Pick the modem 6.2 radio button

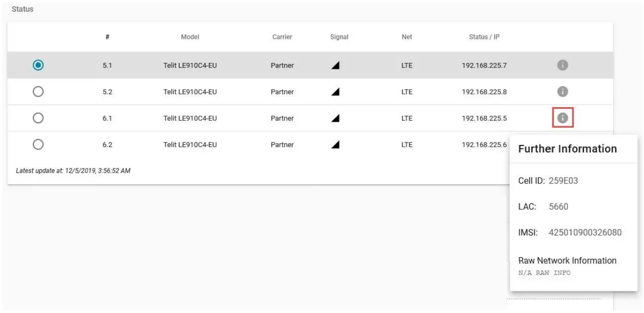coord(38,144)
